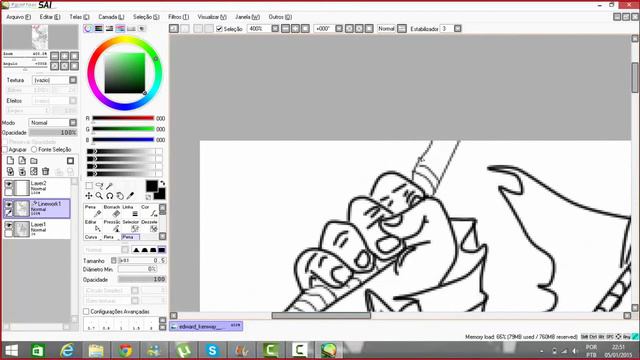Click the clear layer icon
This screenshot has width=640, height=360.
[34, 171]
